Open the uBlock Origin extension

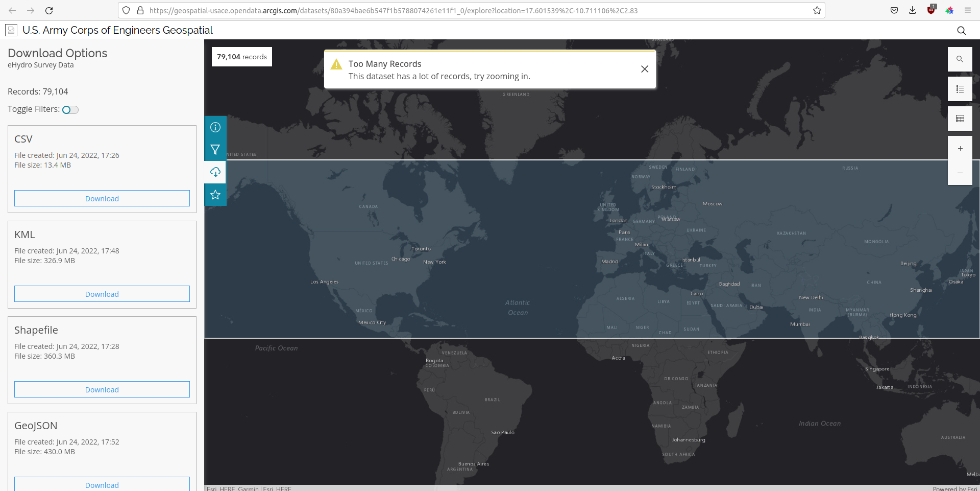931,10
